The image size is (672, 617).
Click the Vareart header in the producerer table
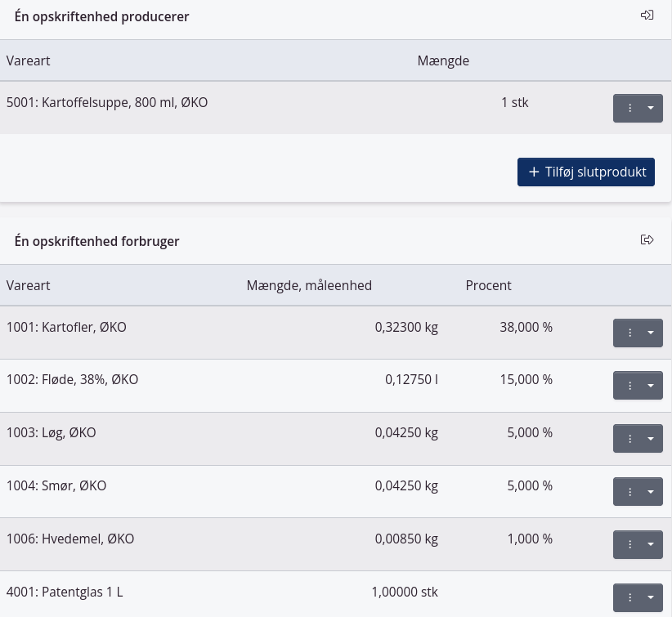[x=29, y=60]
